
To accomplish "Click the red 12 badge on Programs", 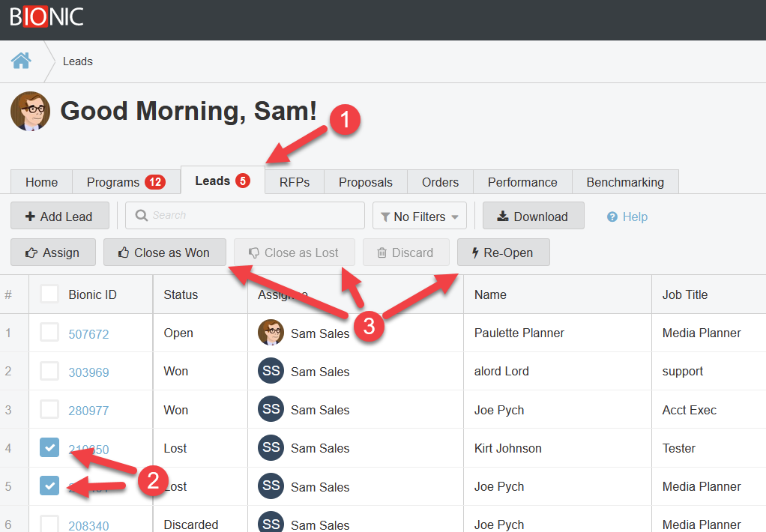I will (x=155, y=182).
